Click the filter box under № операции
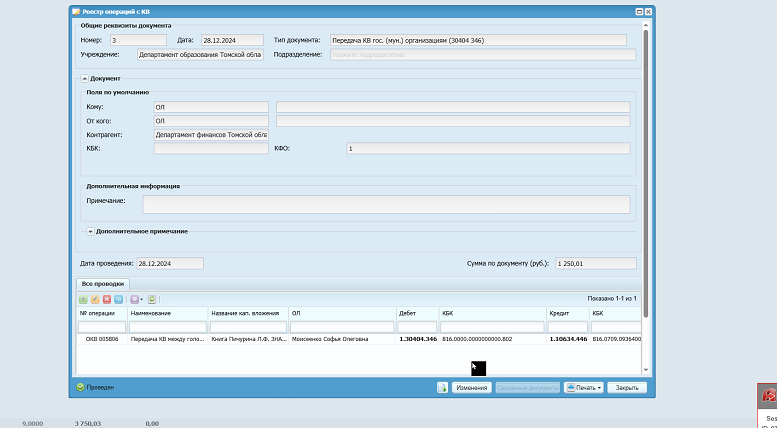The image size is (777, 428). pyautogui.click(x=102, y=327)
